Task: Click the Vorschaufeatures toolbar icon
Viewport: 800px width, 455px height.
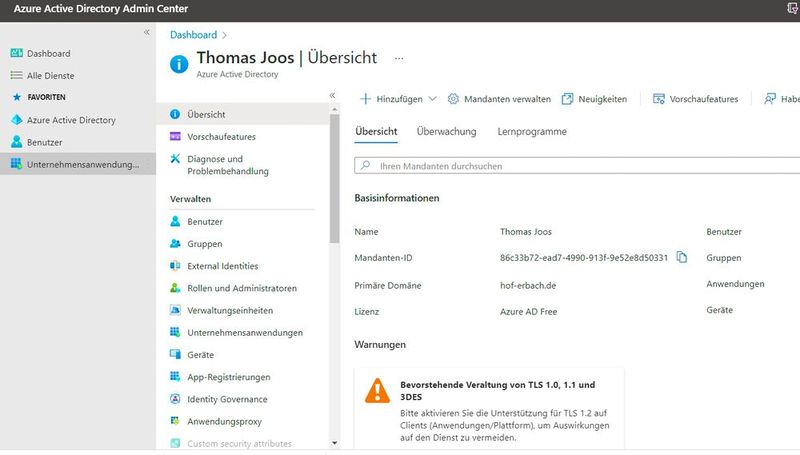Action: pos(659,98)
